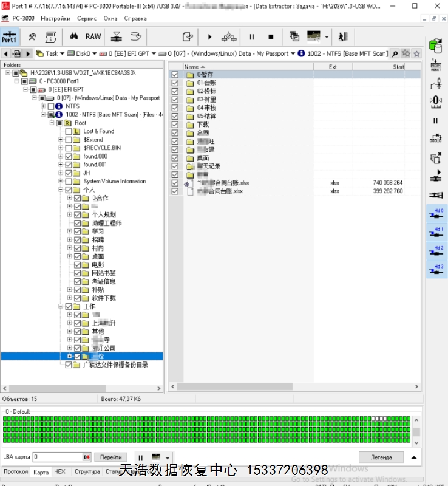The image size is (448, 486).
Task: Click the Port1 toolbar icon
Action: tap(9, 36)
